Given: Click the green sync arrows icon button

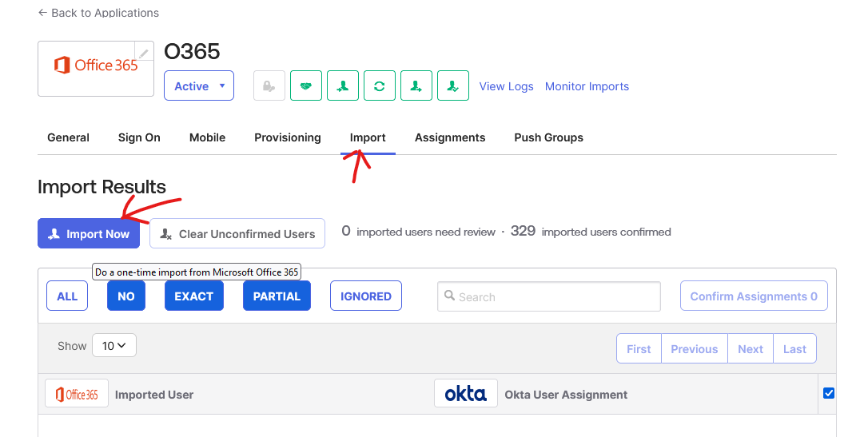Looking at the screenshot, I should pos(379,85).
